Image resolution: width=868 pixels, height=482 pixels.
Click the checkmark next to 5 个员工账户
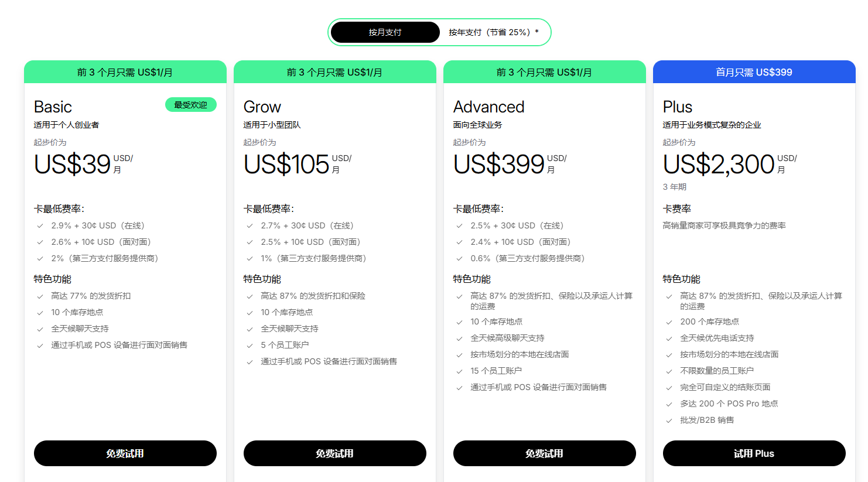[x=250, y=345]
